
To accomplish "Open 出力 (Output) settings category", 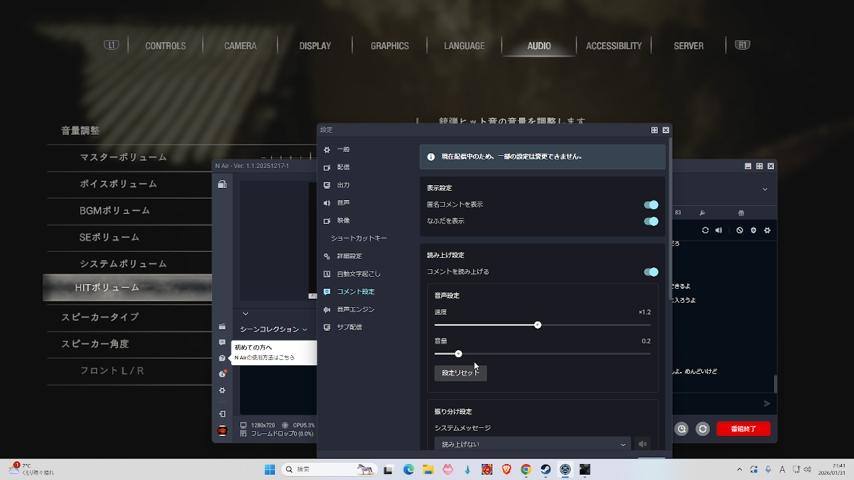I will pos(343,185).
